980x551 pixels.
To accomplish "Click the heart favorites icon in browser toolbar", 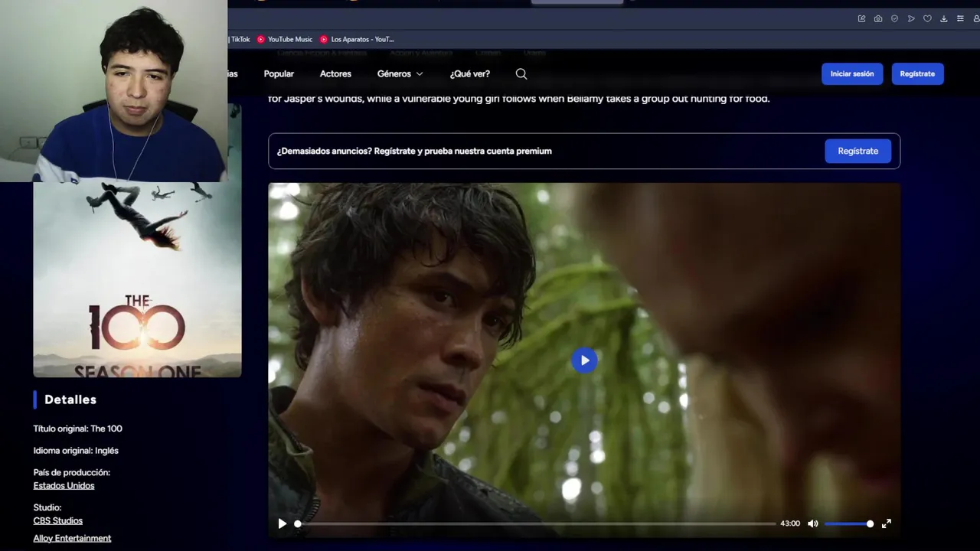I will tap(927, 19).
